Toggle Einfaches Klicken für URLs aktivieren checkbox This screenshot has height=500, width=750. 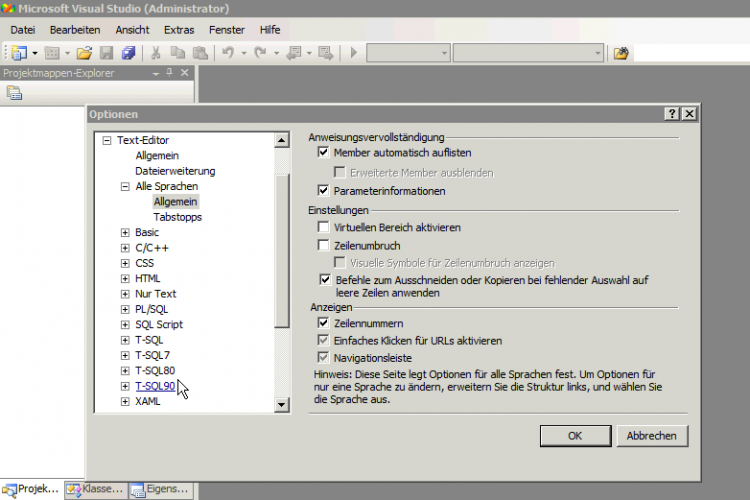(x=323, y=340)
